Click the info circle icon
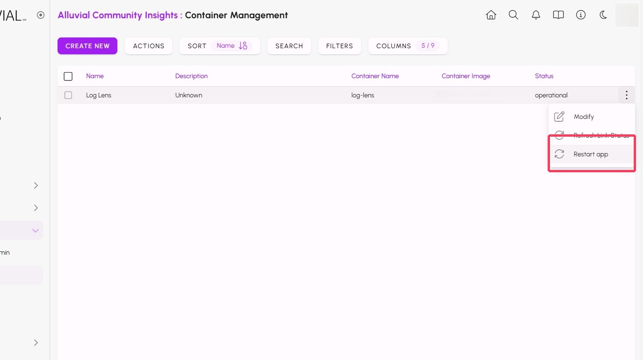 pos(581,15)
